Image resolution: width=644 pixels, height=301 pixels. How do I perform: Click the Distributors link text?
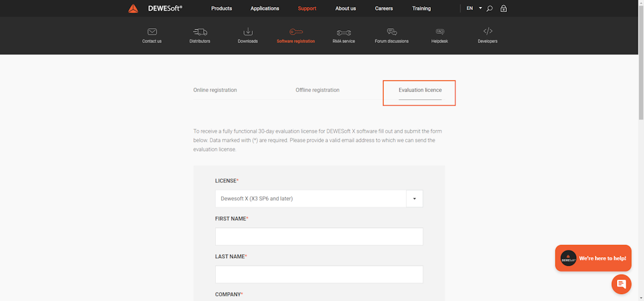point(199,41)
